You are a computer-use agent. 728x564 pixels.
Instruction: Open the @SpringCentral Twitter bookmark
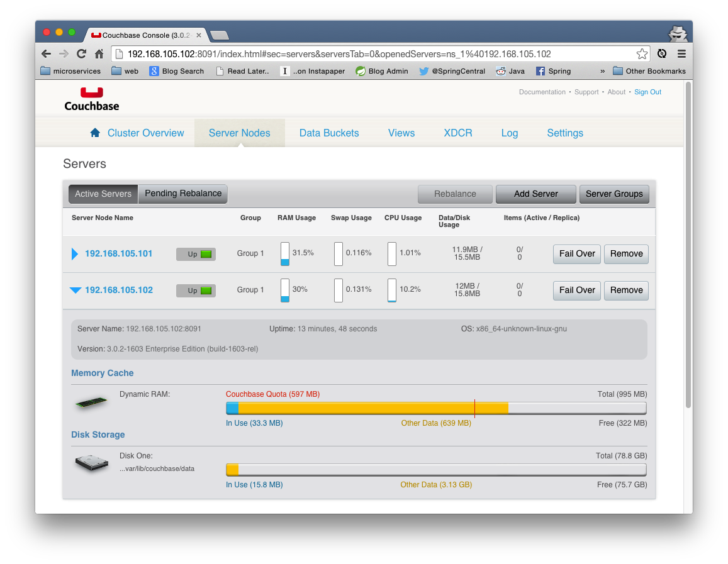pyautogui.click(x=452, y=71)
